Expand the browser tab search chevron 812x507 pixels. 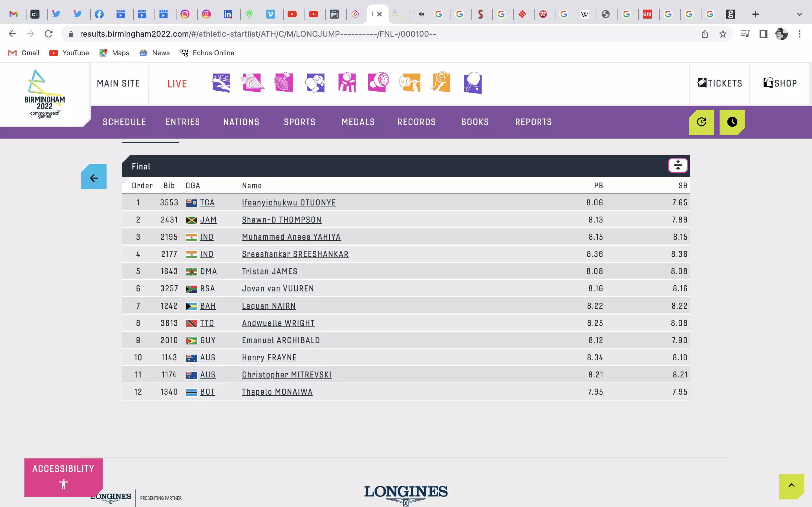[x=799, y=14]
